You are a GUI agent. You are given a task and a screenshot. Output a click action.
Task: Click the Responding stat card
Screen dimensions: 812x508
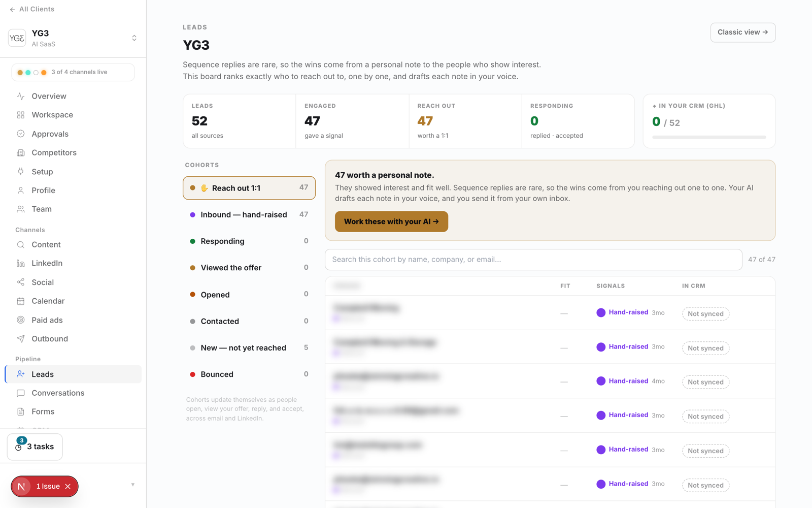(x=578, y=121)
